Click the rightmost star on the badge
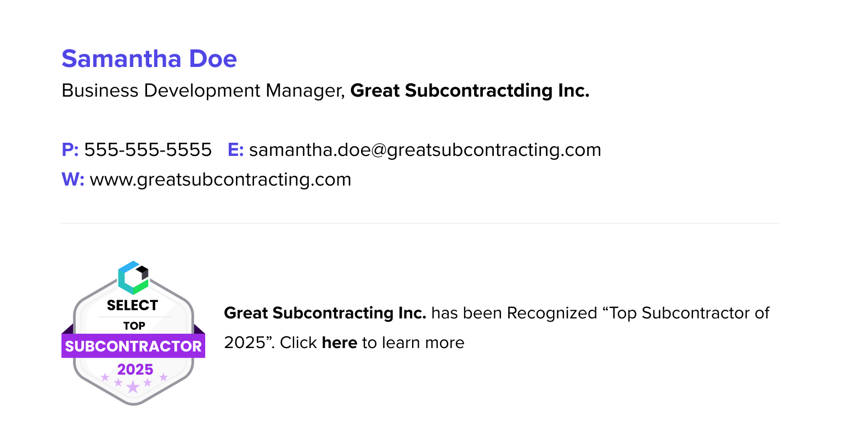Image resolution: width=868 pixels, height=437 pixels. [x=163, y=377]
